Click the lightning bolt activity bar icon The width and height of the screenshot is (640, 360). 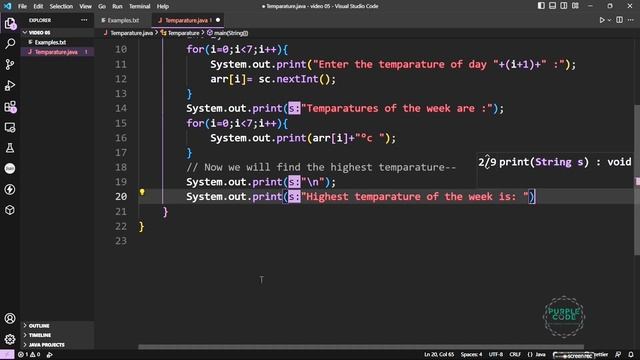(x=10, y=189)
